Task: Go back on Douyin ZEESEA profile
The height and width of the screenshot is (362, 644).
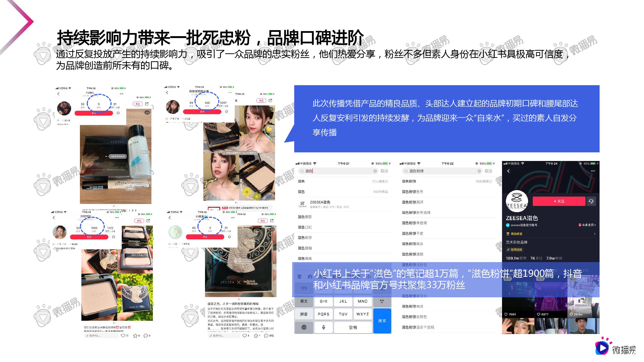Action: 508,171
